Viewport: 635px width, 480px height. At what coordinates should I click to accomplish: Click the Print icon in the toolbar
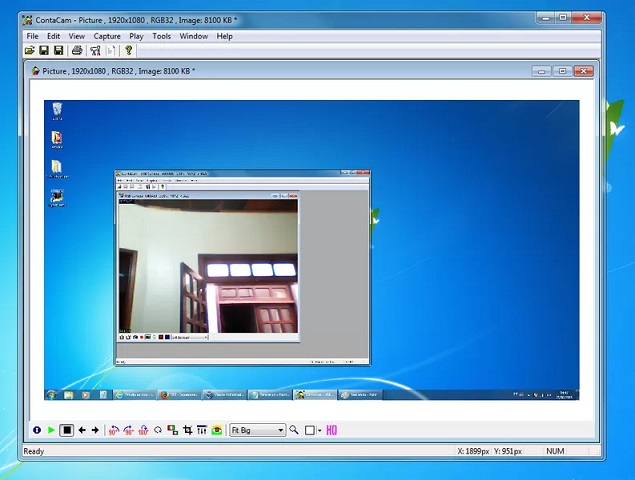pos(77,51)
